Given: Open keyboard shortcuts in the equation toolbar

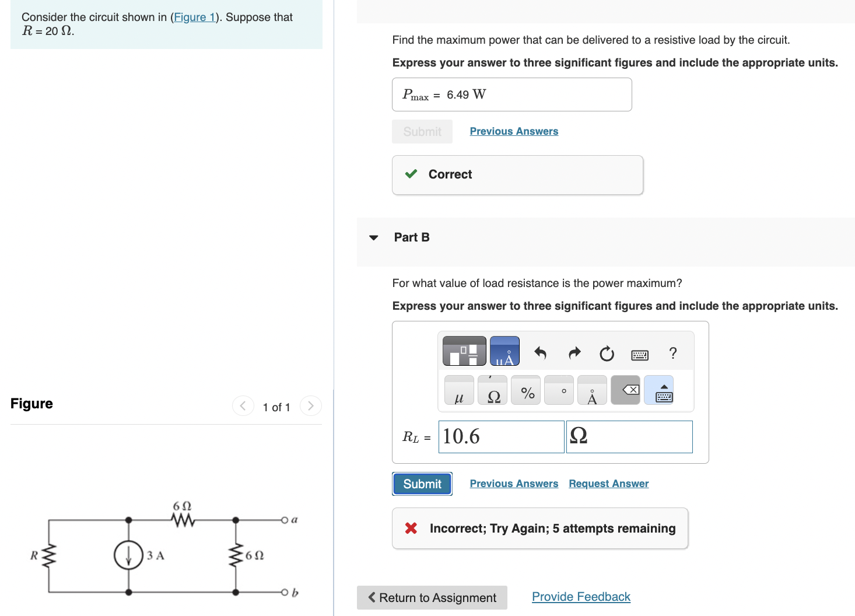Looking at the screenshot, I should [x=640, y=354].
